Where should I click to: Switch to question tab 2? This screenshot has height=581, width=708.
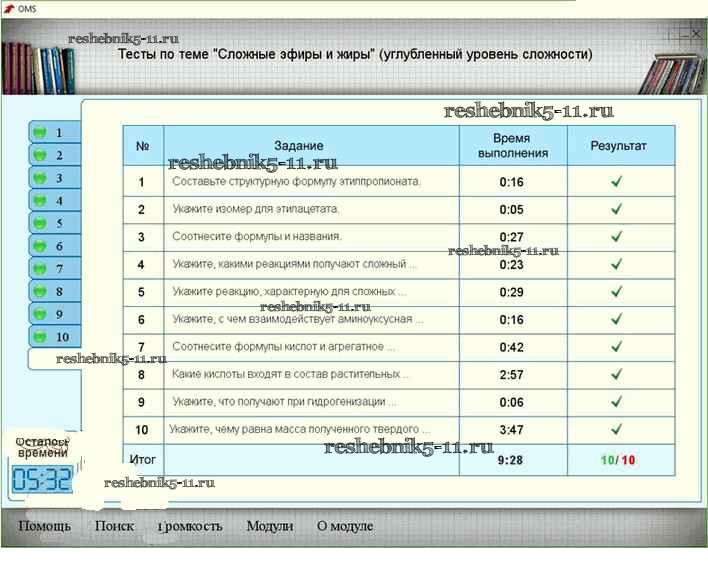coord(59,155)
